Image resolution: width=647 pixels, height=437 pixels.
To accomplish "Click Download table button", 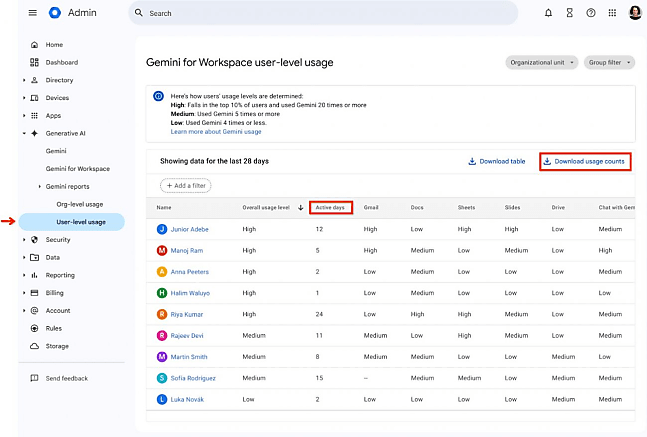I will point(497,161).
